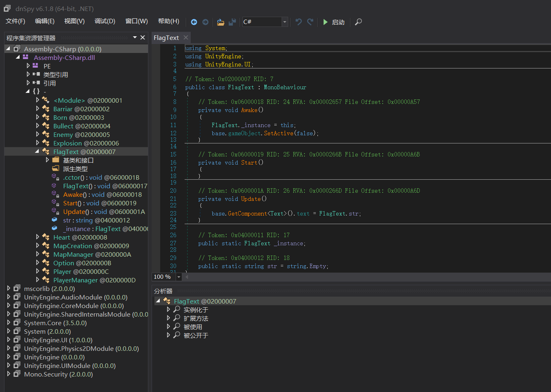Start debugging with the 启动 button
The width and height of the screenshot is (551, 392).
334,22
